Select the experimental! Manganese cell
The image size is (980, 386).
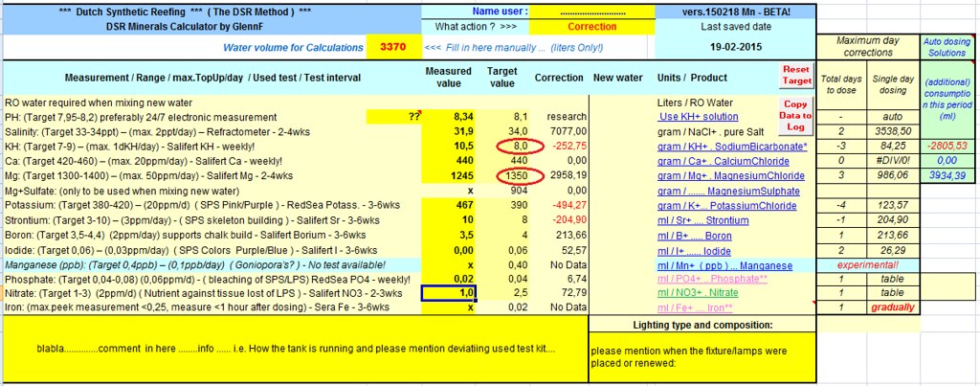868,266
